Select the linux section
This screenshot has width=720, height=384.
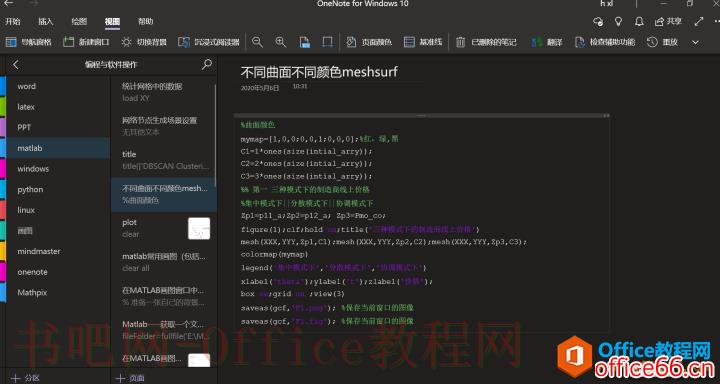click(x=58, y=210)
